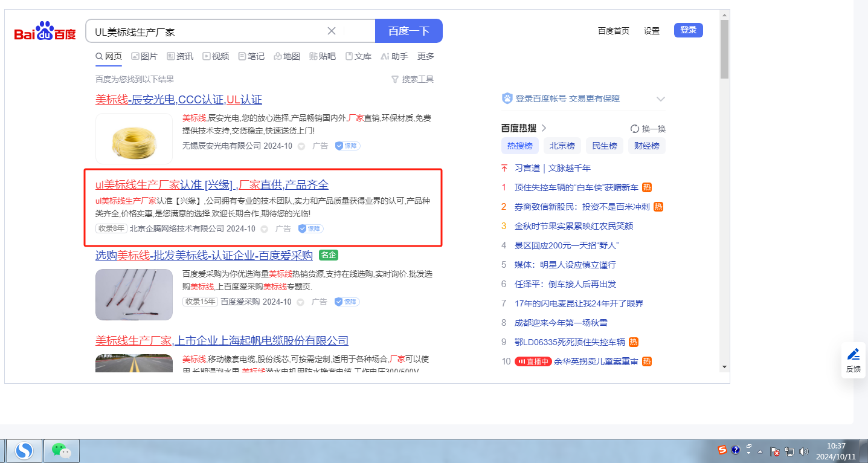Click the volume speaker tray icon
The width and height of the screenshot is (868, 463).
pos(804,451)
